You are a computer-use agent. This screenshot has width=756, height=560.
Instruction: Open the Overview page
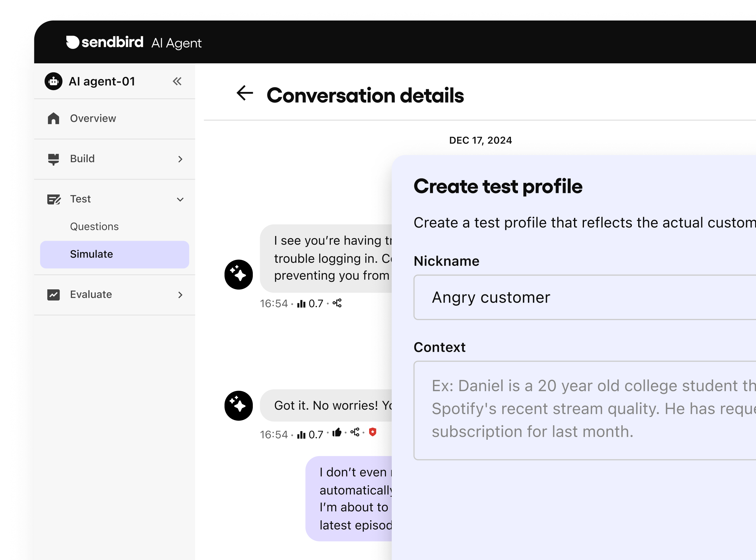coord(93,118)
